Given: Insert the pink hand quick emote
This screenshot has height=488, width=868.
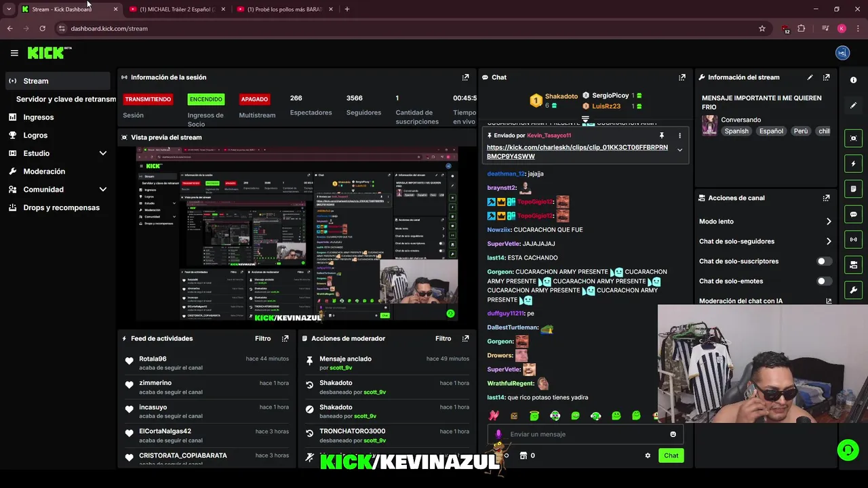Looking at the screenshot, I should [x=494, y=415].
